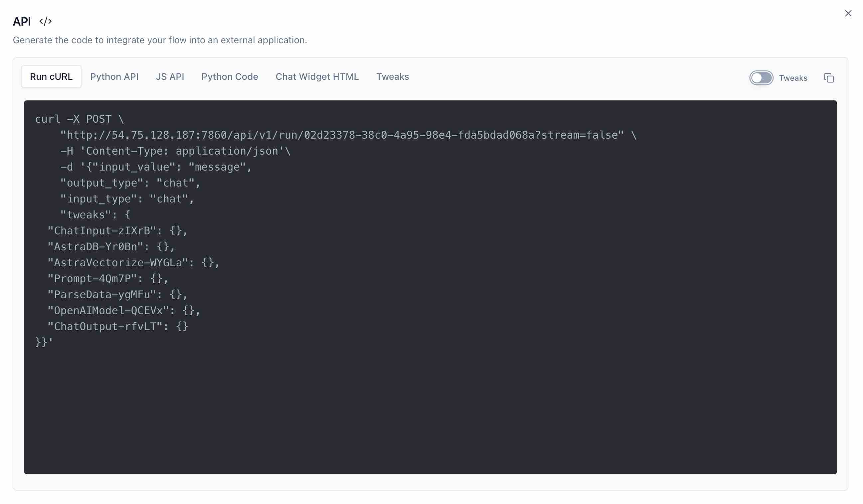Open the JS API tab
Image resolution: width=863 pixels, height=504 pixels.
point(170,77)
